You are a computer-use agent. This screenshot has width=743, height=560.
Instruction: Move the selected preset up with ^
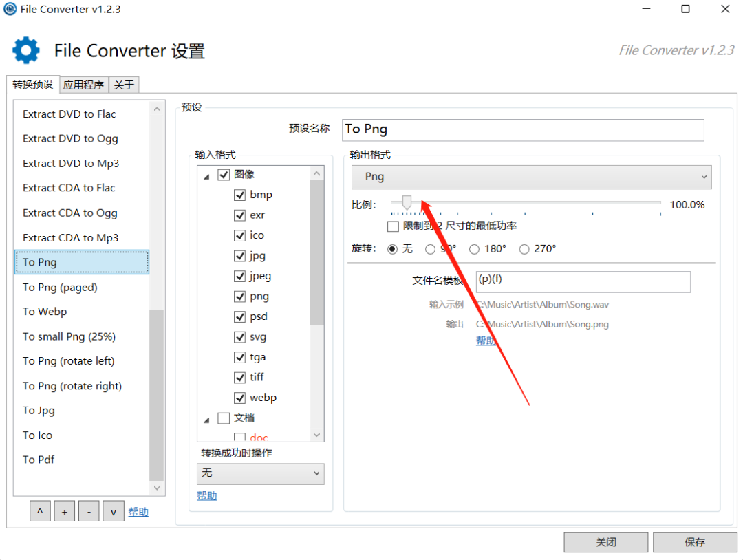coord(39,511)
